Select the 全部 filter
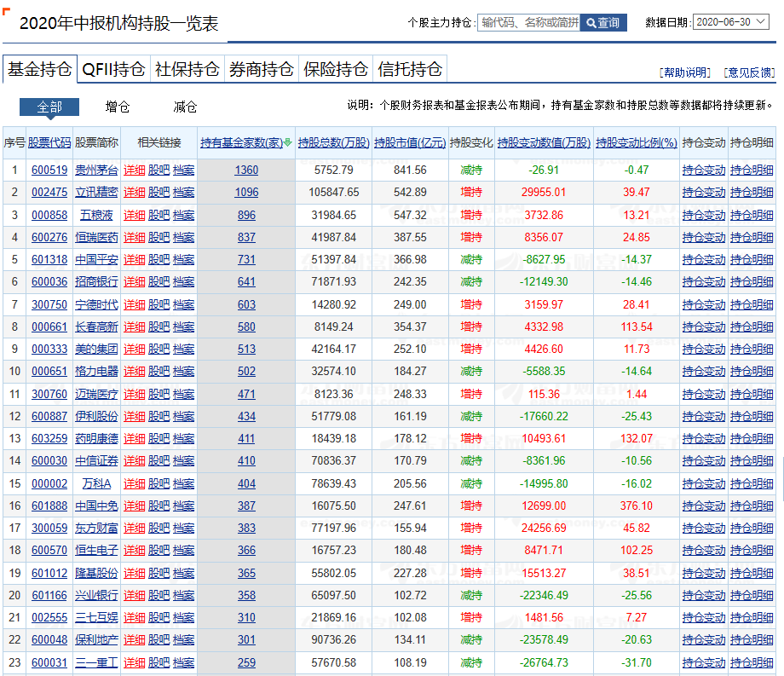Screen dimensions: 784x676 49,107
